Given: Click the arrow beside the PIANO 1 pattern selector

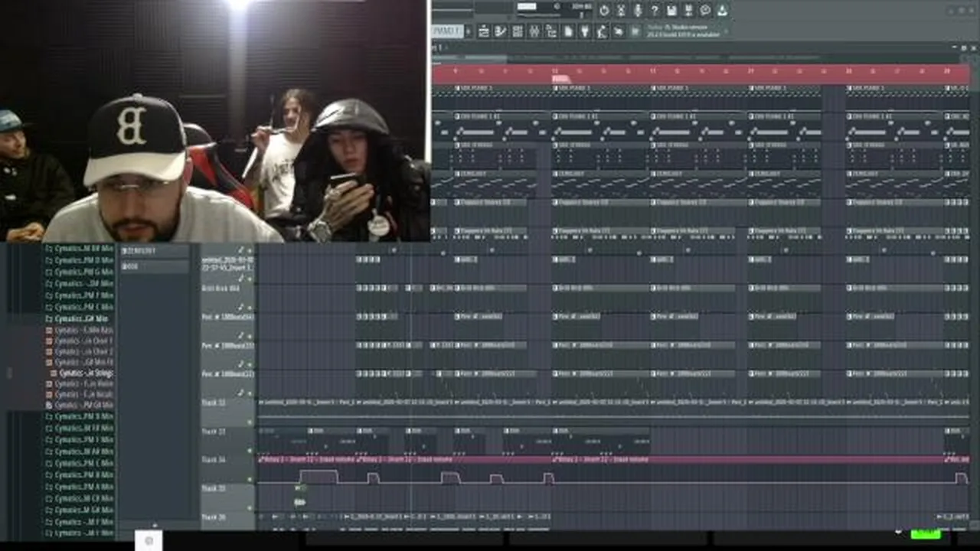Looking at the screenshot, I should 467,31.
